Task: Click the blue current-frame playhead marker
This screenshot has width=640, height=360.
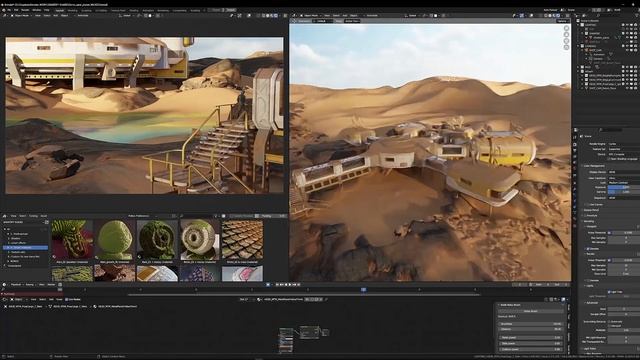Action: (x=363, y=289)
